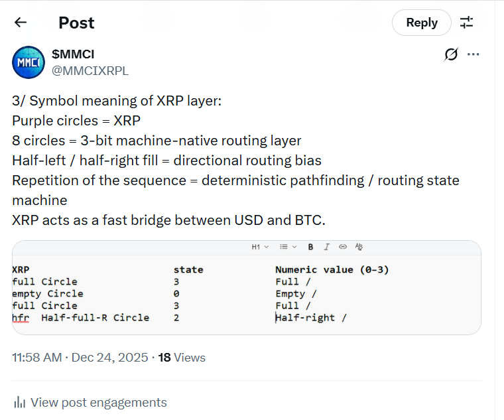Open the reply filter settings icon
This screenshot has height=420, width=504.
(466, 23)
